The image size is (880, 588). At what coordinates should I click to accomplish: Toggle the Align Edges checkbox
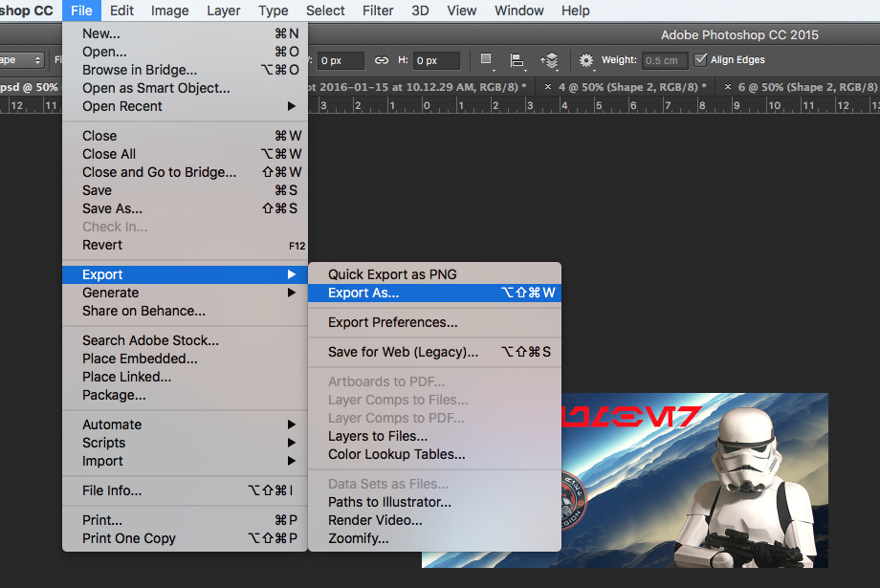(700, 59)
